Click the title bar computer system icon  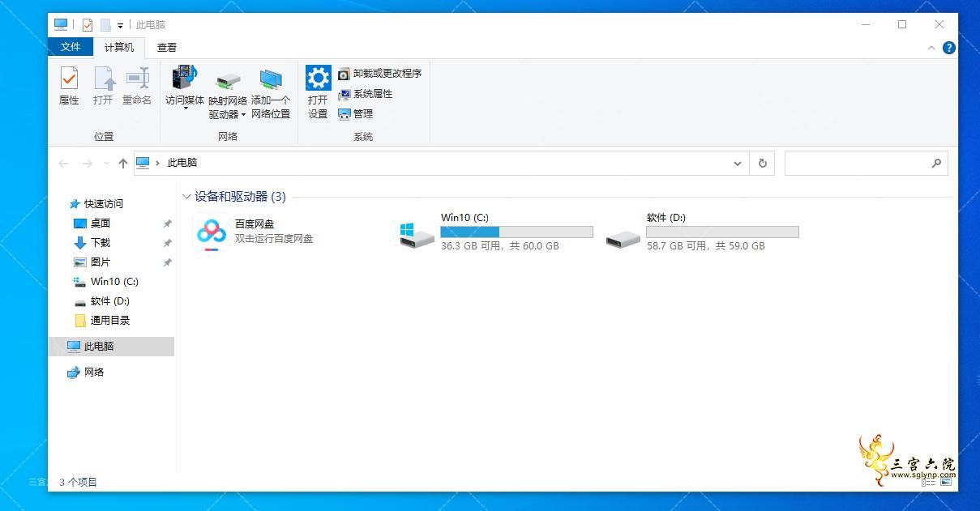pyautogui.click(x=61, y=25)
